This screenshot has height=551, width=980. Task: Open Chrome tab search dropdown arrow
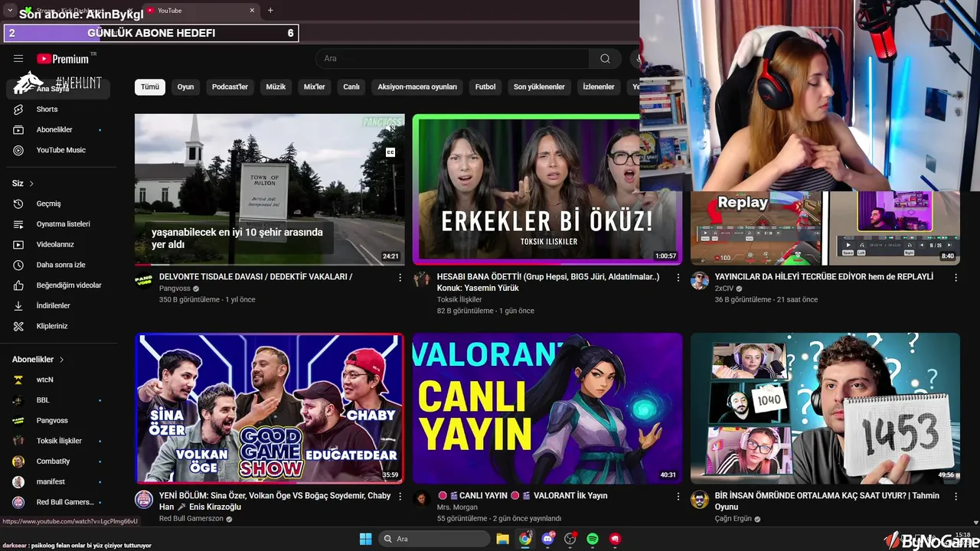point(9,10)
